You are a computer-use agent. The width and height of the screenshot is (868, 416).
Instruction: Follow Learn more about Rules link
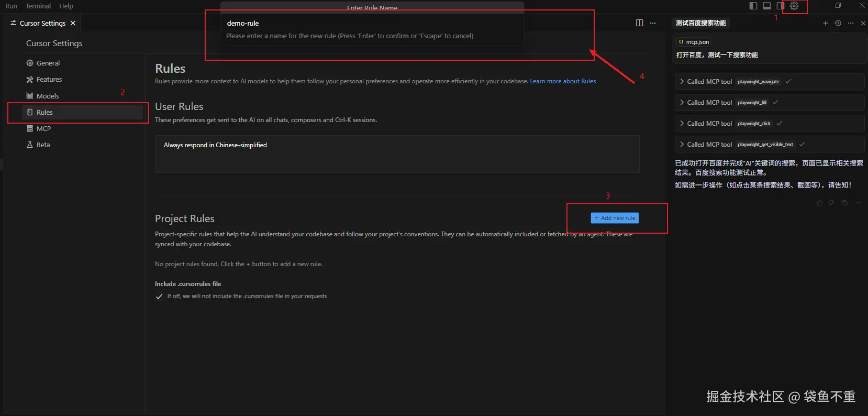click(563, 81)
